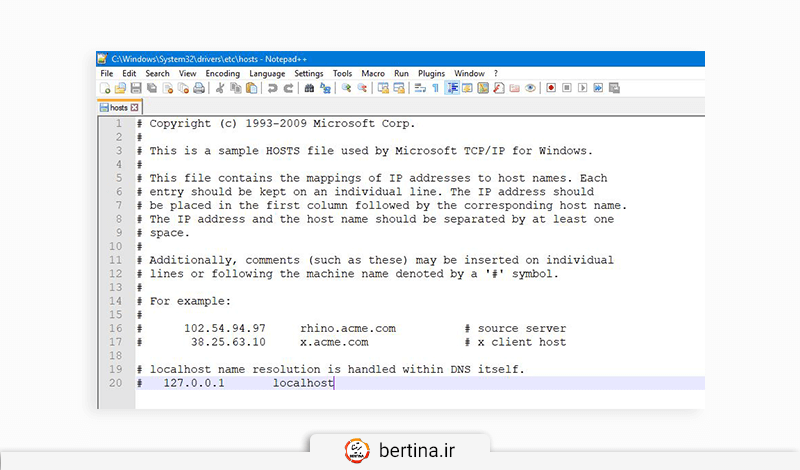
Task: Click the Replace toolbar icon
Action: click(325, 88)
